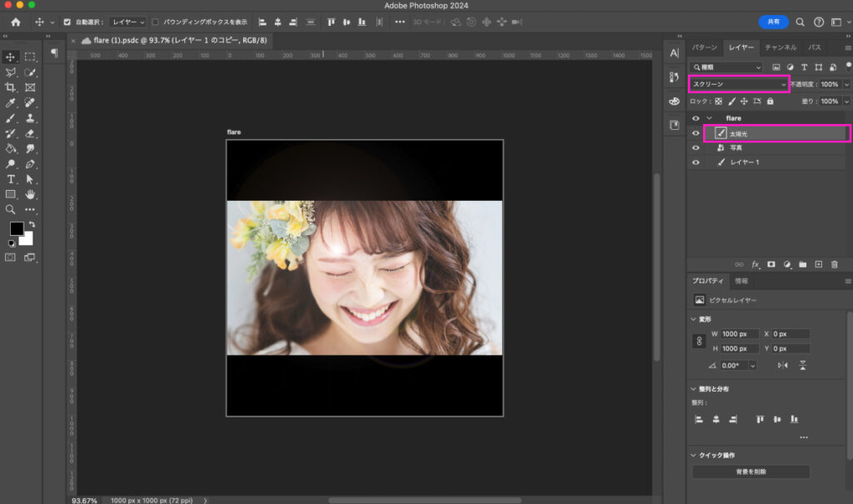853x504 pixels.
Task: Click the 共有 share button
Action: 773,22
